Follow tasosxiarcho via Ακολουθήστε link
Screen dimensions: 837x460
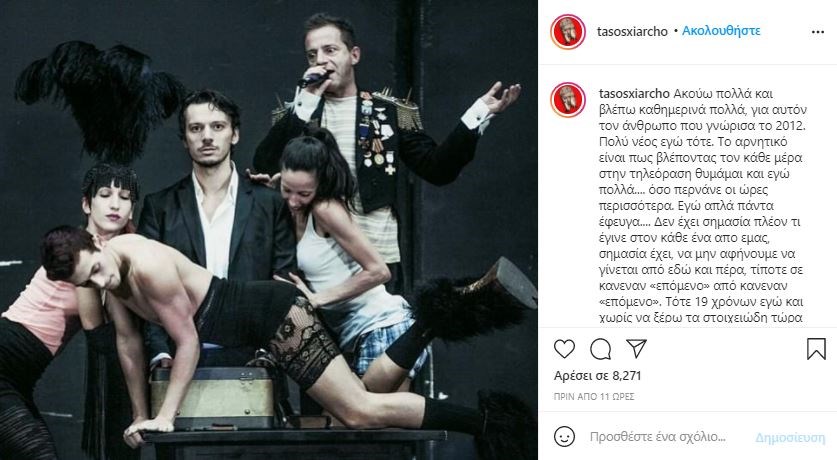(x=721, y=30)
